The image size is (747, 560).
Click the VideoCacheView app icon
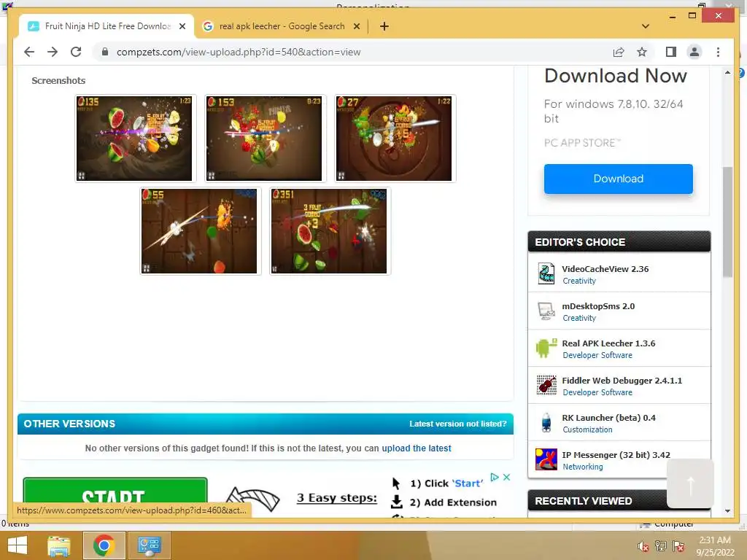tap(546, 274)
